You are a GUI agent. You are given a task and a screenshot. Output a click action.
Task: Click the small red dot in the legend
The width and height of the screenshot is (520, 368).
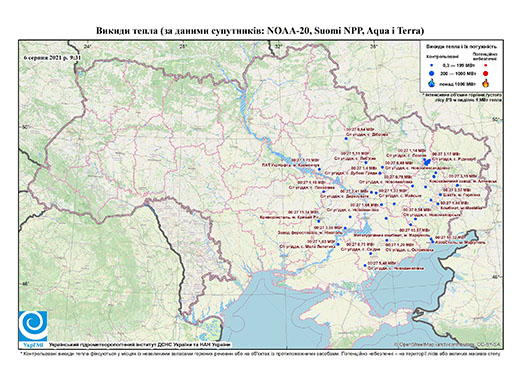tap(486, 65)
